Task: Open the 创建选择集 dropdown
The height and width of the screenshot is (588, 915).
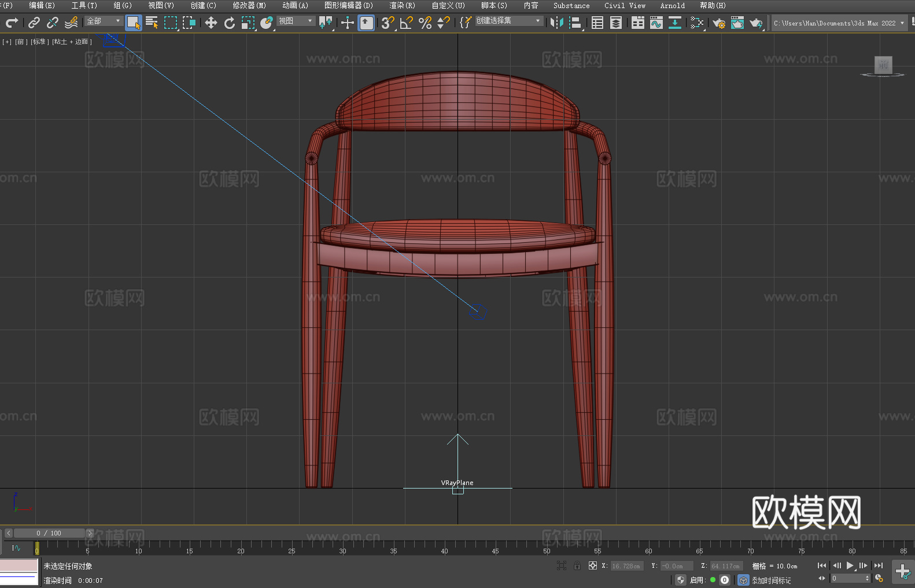Action: click(x=509, y=21)
